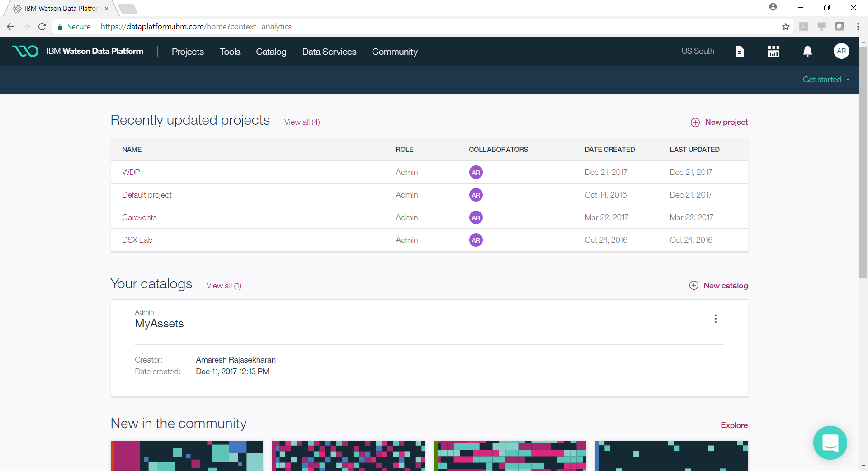868x471 pixels.
Task: Click the AR collaborator avatar for Default project
Action: coord(476,195)
